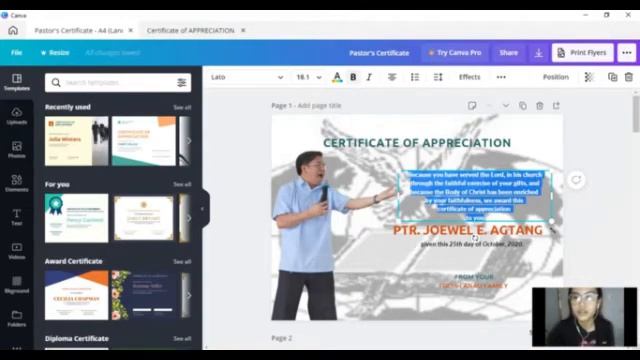Change text alignment in toolbar
Screen dimensions: 640x360
coord(392,77)
